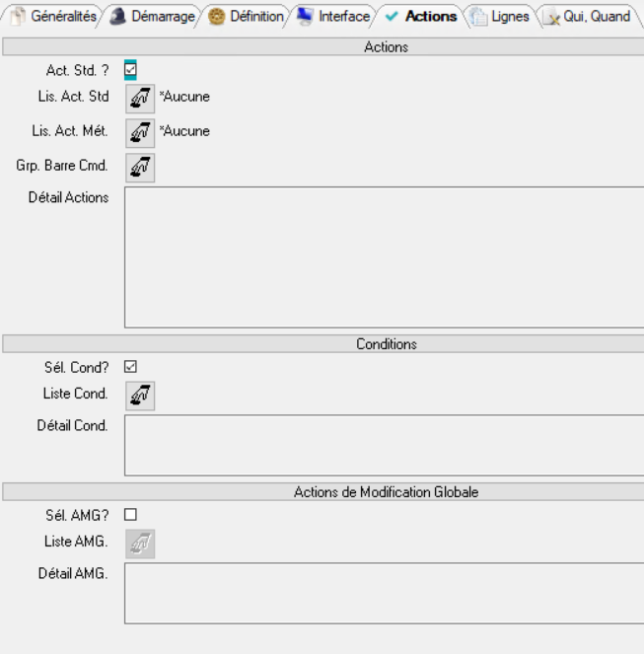Click the Généralités tab page icon
Viewport: 644px width, 654px height.
pos(19,17)
